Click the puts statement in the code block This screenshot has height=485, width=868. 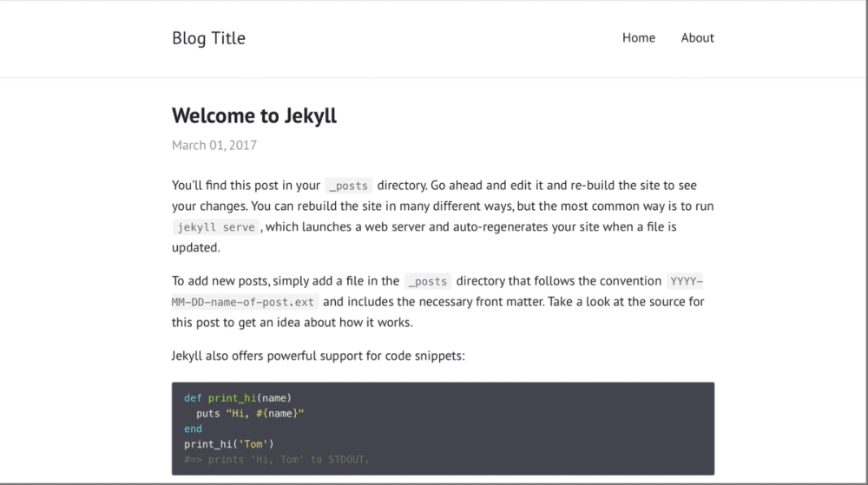(x=207, y=414)
